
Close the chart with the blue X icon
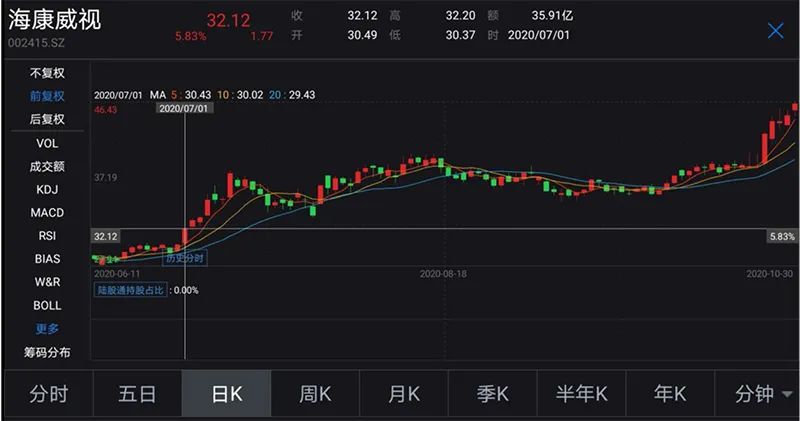click(x=775, y=31)
